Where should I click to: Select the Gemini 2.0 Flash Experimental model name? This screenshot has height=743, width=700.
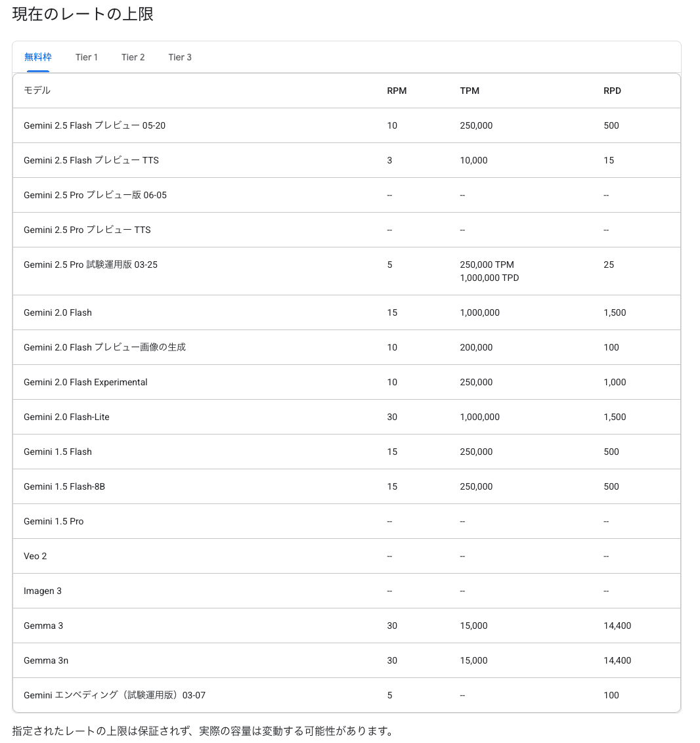tap(85, 382)
